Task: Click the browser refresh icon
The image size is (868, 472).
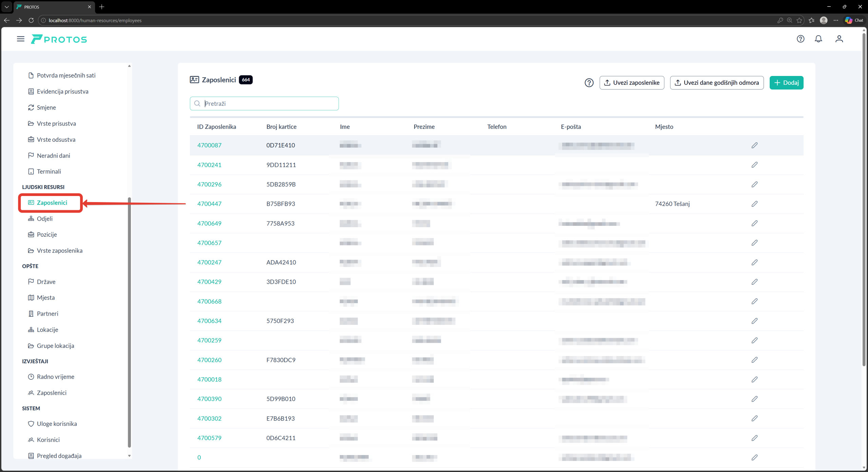Action: click(x=31, y=20)
